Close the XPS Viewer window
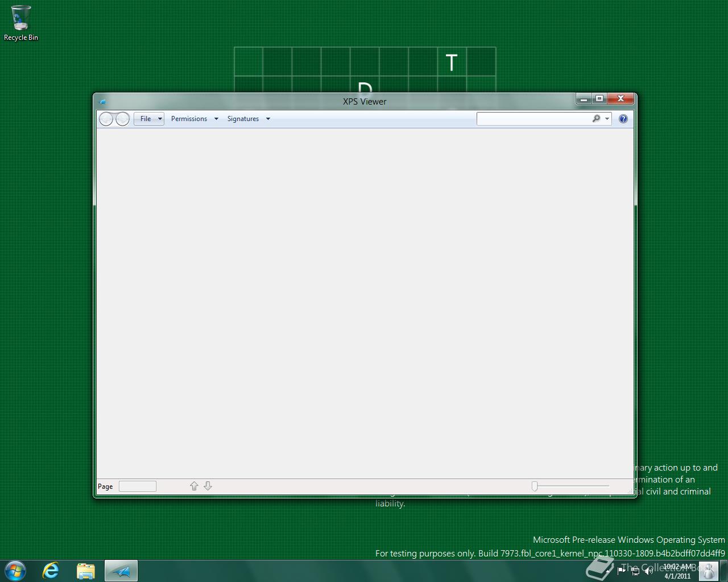Image resolution: width=728 pixels, height=582 pixels. tap(621, 99)
